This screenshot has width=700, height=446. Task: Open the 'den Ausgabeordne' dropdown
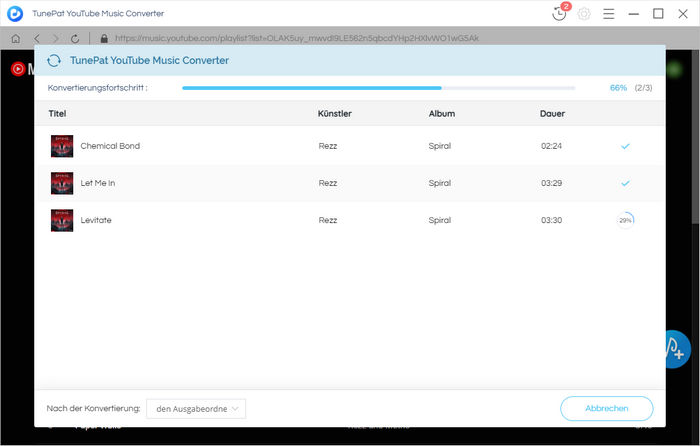[196, 409]
